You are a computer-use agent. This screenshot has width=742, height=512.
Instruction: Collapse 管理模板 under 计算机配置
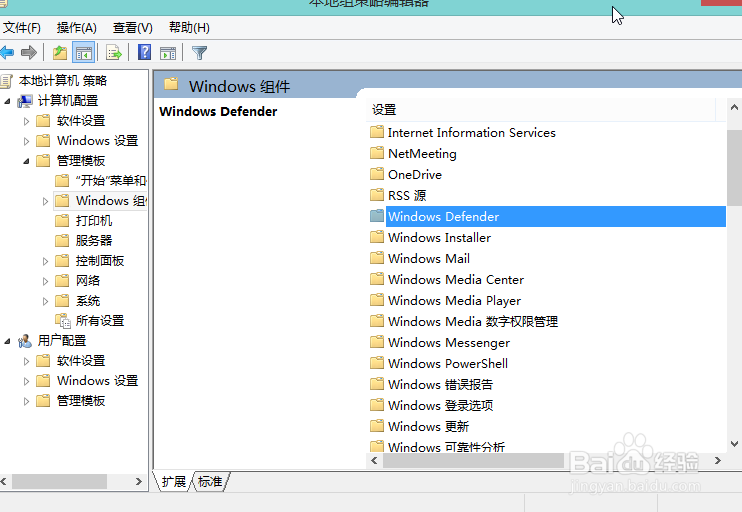pyautogui.click(x=26, y=161)
